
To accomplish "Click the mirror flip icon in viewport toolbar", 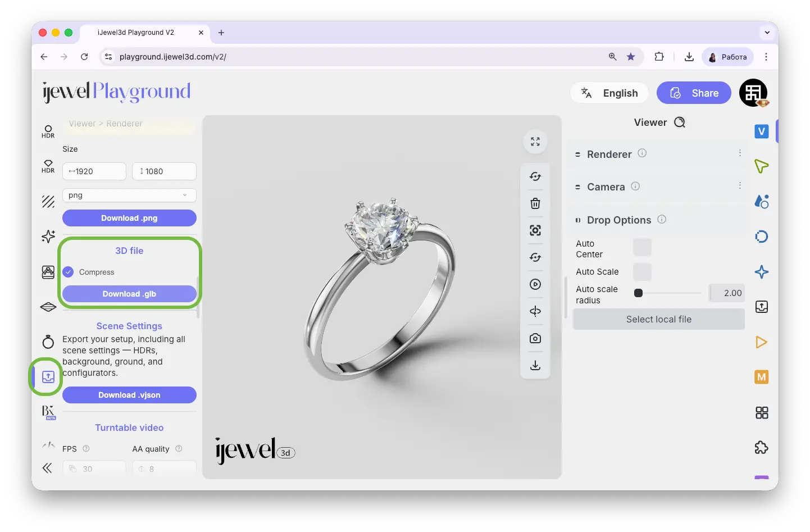I will tap(535, 311).
